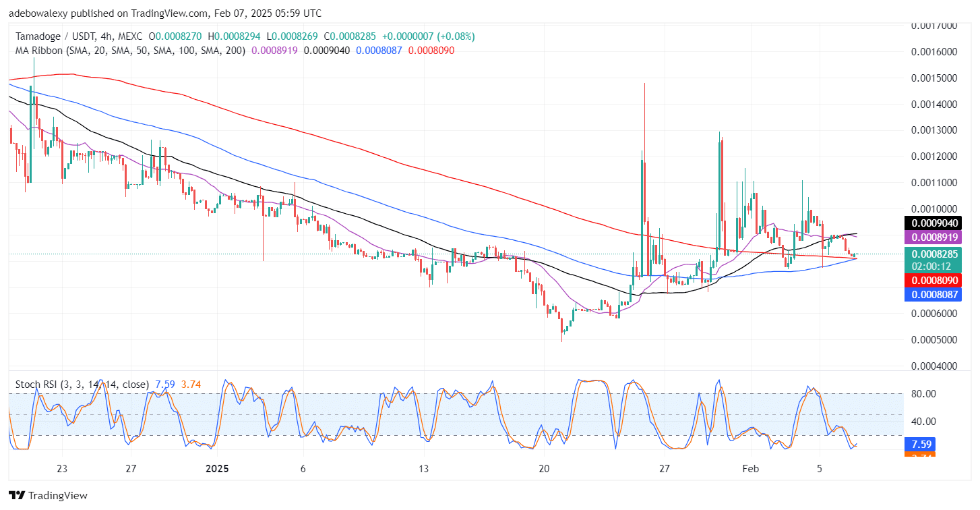Click the Feb date label on time axis

(749, 469)
